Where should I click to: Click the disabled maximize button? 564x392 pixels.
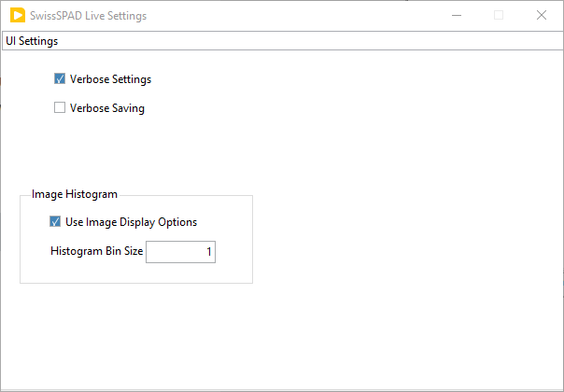(x=499, y=15)
